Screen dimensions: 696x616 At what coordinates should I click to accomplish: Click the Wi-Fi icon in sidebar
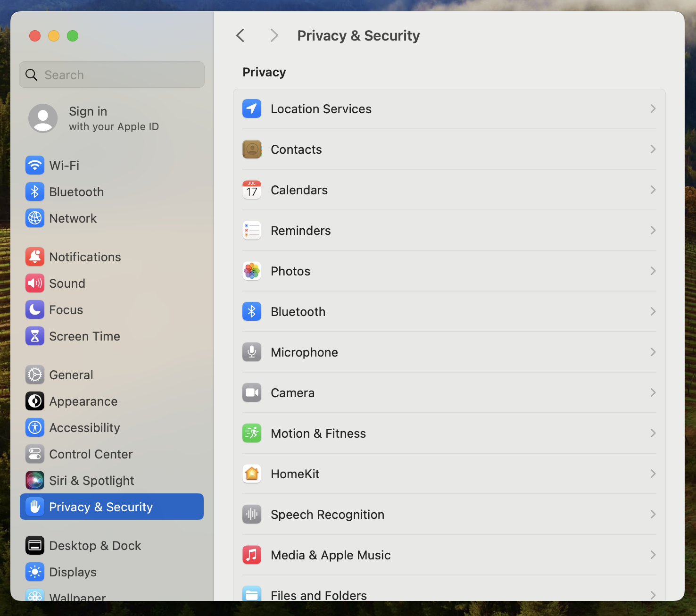[x=35, y=166]
